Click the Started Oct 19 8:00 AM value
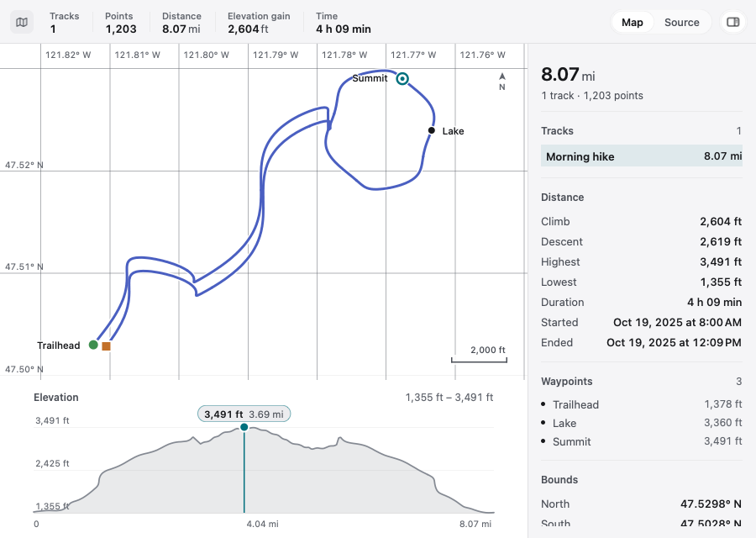756x538 pixels. [x=677, y=322]
